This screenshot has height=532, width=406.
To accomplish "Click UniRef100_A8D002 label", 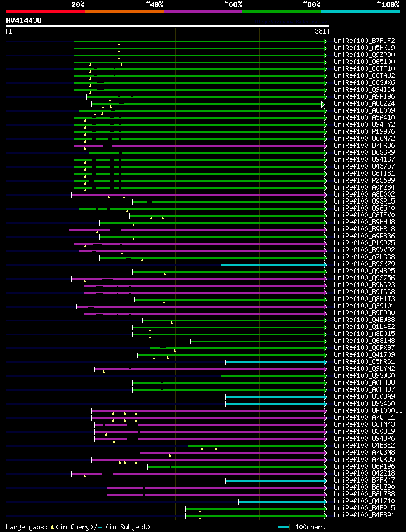I will pos(364,195).
